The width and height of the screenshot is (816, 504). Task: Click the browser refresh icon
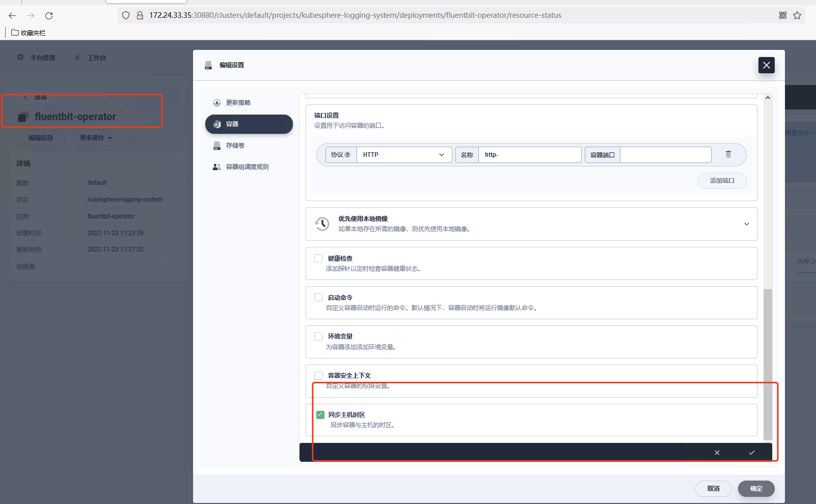49,15
